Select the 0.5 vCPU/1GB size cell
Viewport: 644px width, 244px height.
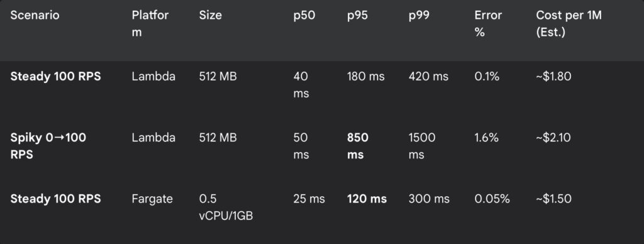[226, 208]
